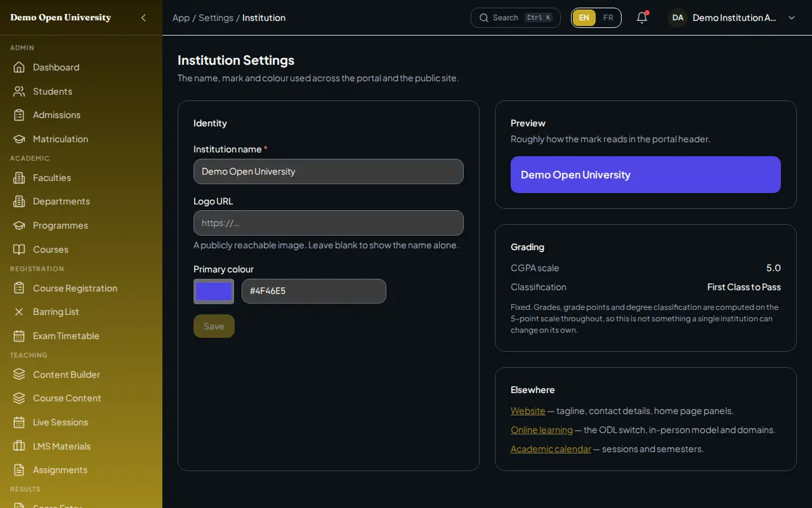Click the Demo Open University sidebar title
This screenshot has width=812, height=508.
[61, 18]
